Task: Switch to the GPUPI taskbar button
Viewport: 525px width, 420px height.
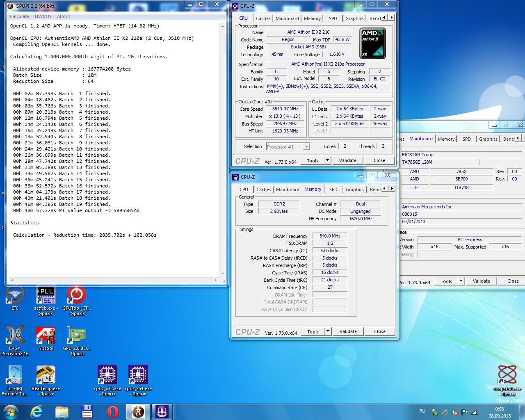Action: [x=138, y=411]
